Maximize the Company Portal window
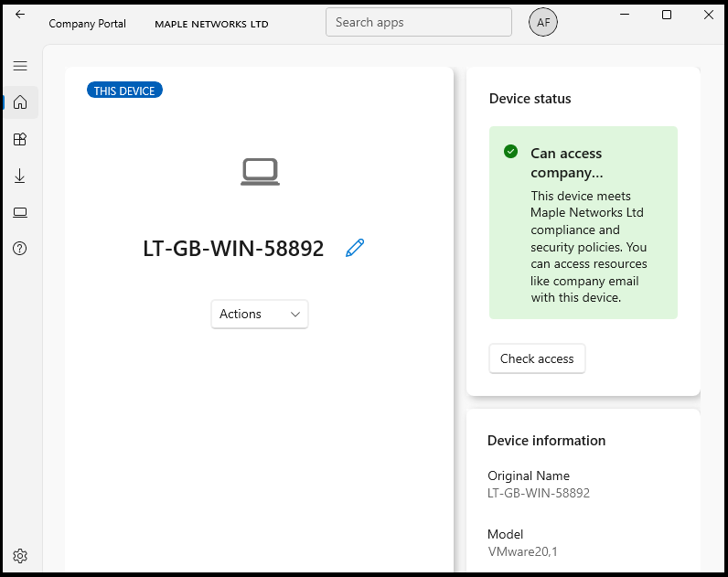 click(x=667, y=15)
